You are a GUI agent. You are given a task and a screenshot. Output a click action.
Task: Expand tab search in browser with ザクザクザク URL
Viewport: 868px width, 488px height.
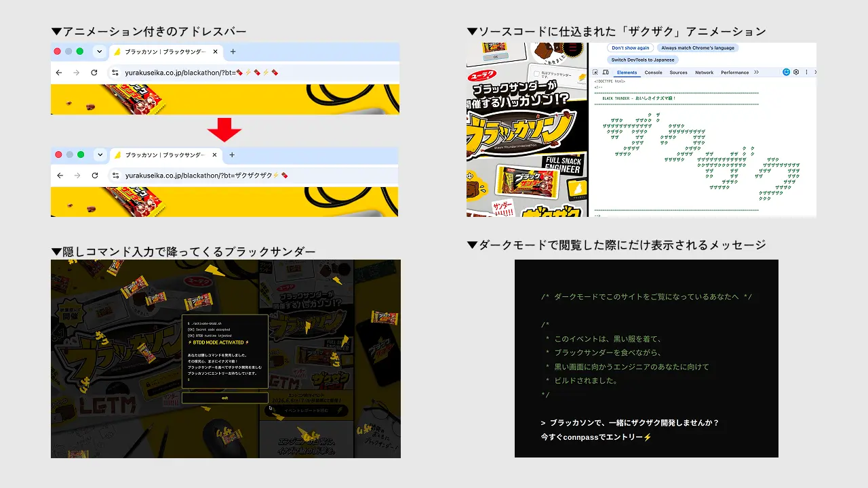[x=100, y=155]
